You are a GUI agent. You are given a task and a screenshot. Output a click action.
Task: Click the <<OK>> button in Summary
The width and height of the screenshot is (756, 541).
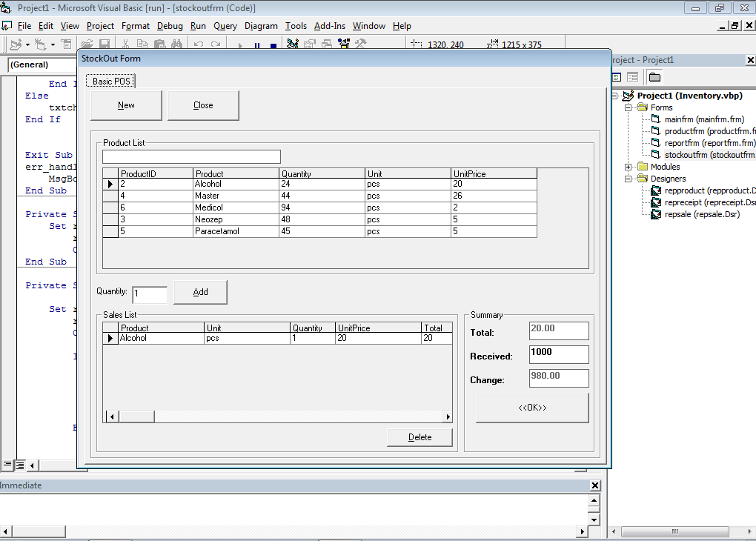point(532,408)
